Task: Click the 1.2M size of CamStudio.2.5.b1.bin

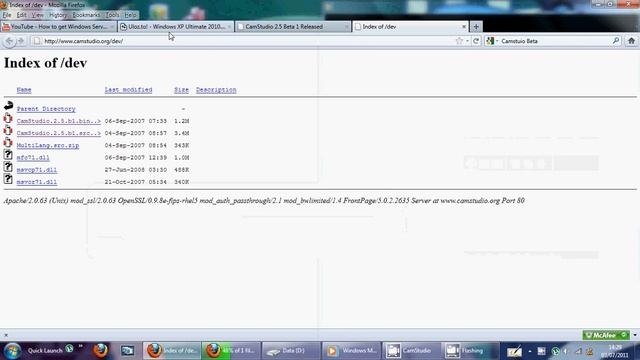Action: [182, 121]
